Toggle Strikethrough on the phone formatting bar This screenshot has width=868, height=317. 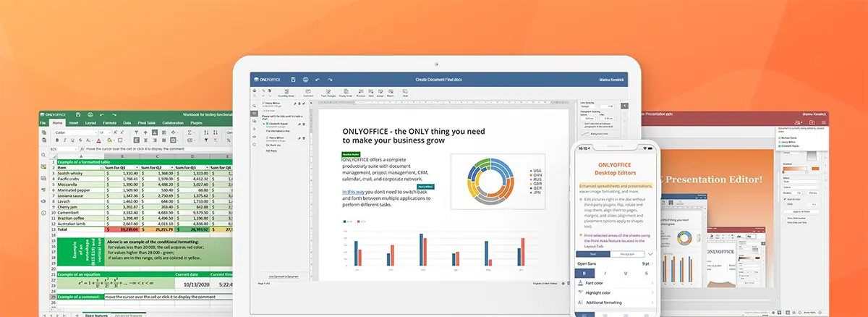click(647, 273)
